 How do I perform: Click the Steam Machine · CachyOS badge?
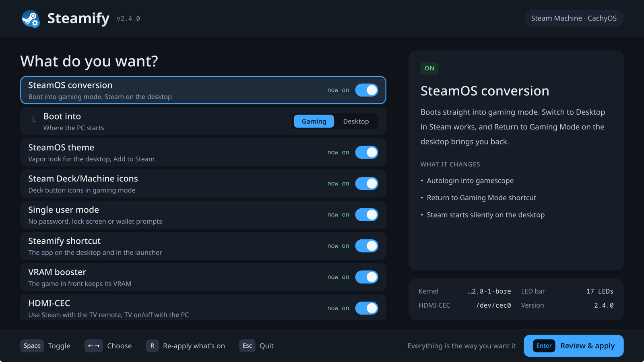tap(574, 18)
